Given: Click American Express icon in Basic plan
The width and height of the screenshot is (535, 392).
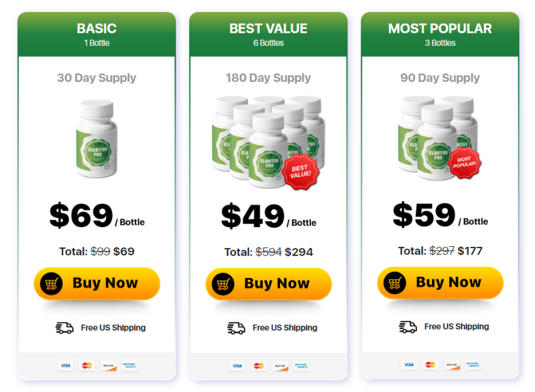Looking at the screenshot, I should 129,365.
